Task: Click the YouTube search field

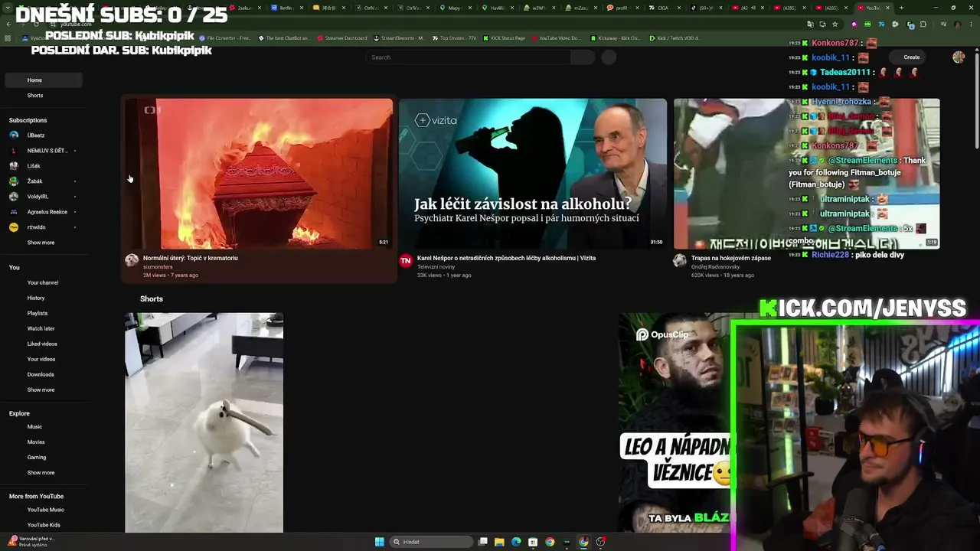Action: (468, 57)
